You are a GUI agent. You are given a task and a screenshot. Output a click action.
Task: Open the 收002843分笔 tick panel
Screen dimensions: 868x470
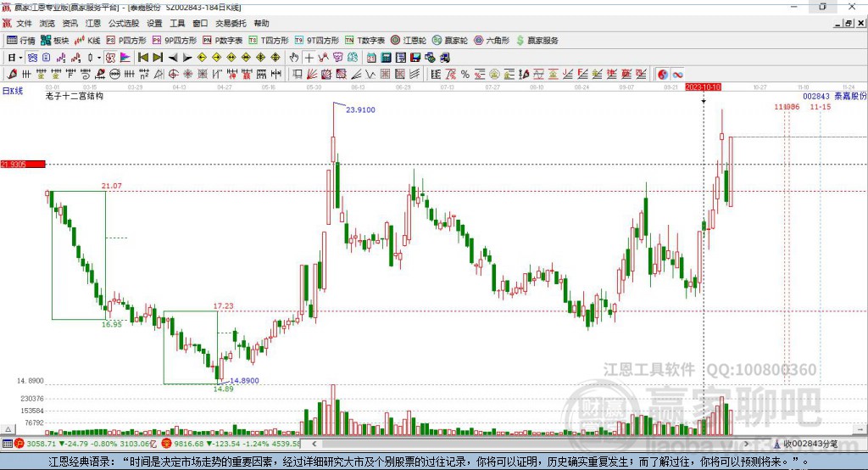pyautogui.click(x=805, y=444)
